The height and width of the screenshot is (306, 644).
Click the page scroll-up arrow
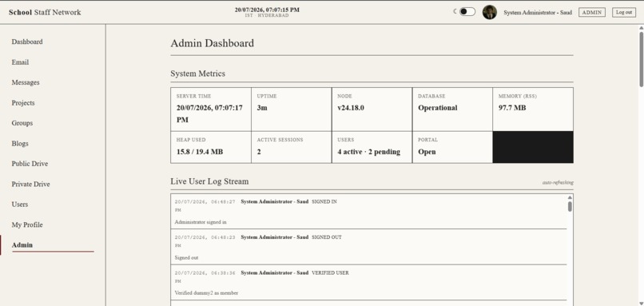[x=641, y=27]
